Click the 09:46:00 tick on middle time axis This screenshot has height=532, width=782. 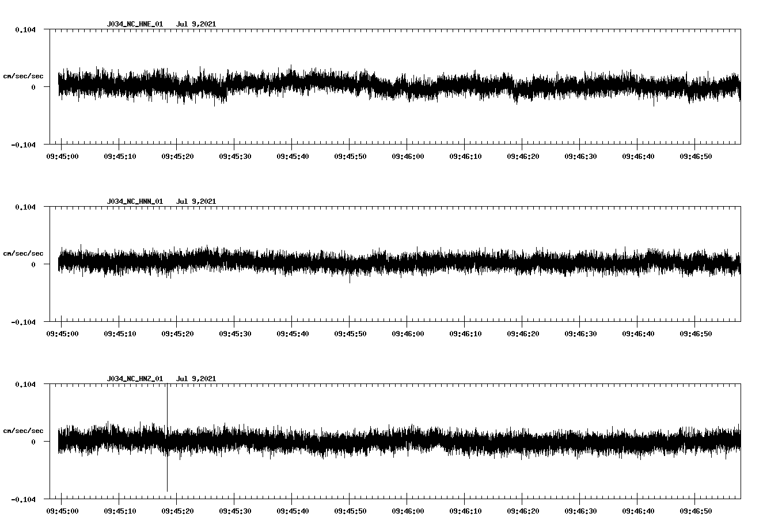pyautogui.click(x=409, y=332)
